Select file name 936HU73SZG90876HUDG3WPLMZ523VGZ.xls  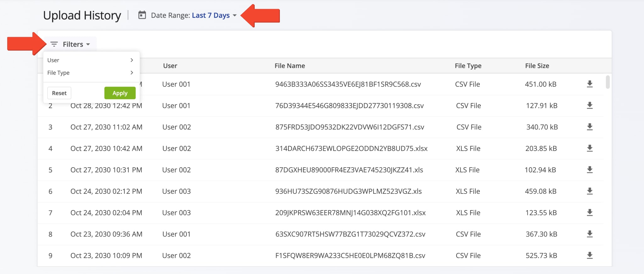(x=348, y=191)
